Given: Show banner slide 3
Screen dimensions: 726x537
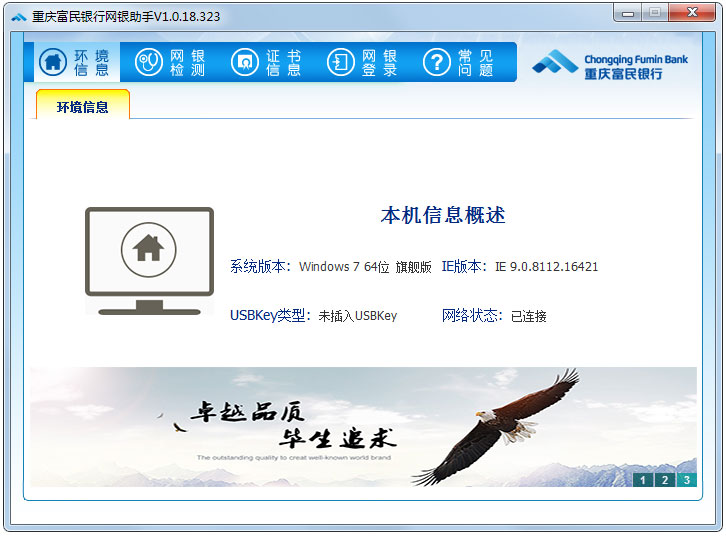Looking at the screenshot, I should pos(687,480).
